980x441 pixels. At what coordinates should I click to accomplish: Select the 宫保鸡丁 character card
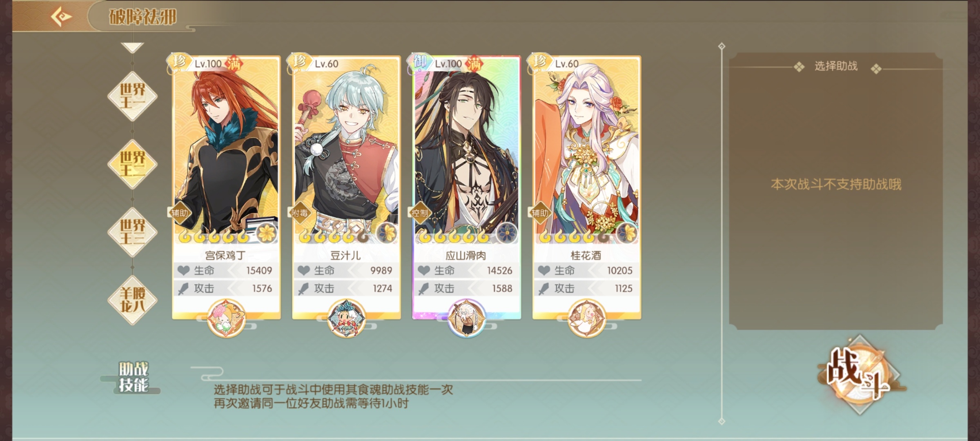[x=226, y=187]
